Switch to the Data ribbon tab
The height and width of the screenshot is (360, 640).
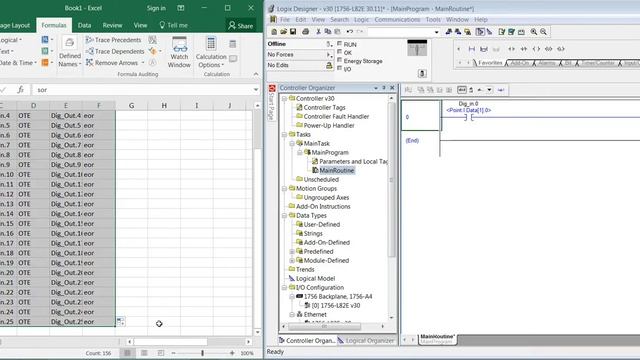click(x=84, y=25)
